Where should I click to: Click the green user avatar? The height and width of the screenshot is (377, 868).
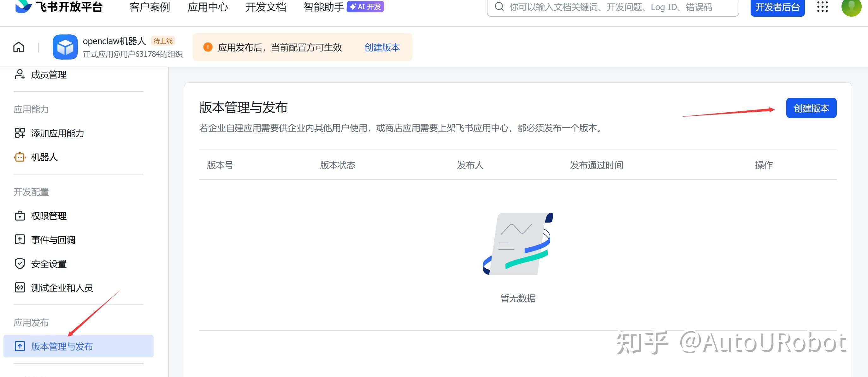point(851,7)
